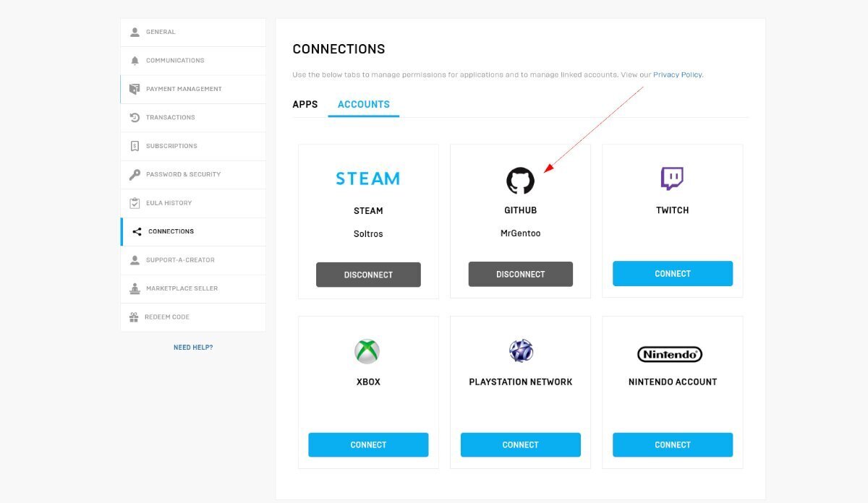Click the PlayStation Network logo
Image resolution: width=868 pixels, height=503 pixels.
521,351
